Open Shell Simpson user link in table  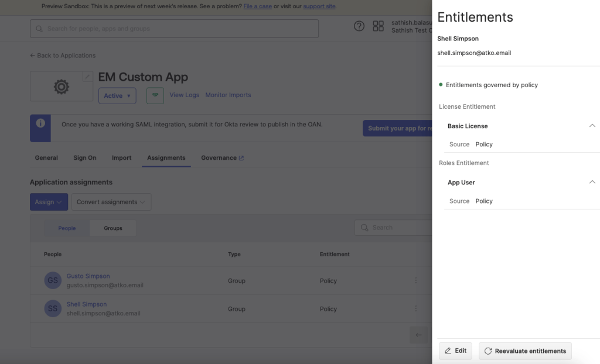click(87, 304)
